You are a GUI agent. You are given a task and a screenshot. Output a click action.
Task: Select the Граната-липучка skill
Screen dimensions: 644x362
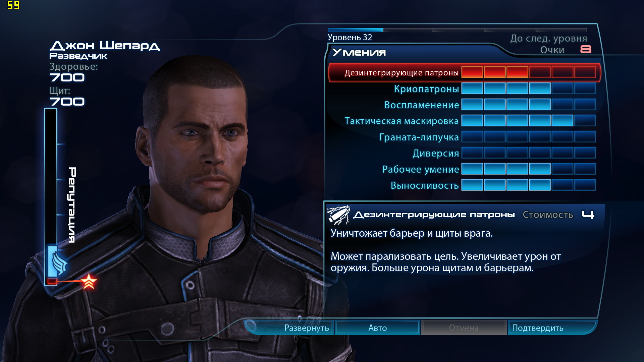pos(462,137)
